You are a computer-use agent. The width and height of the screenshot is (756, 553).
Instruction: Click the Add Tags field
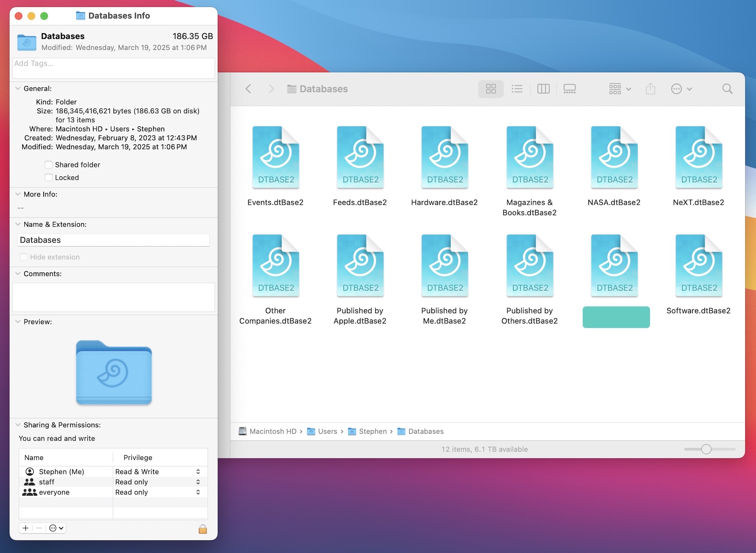coord(113,68)
